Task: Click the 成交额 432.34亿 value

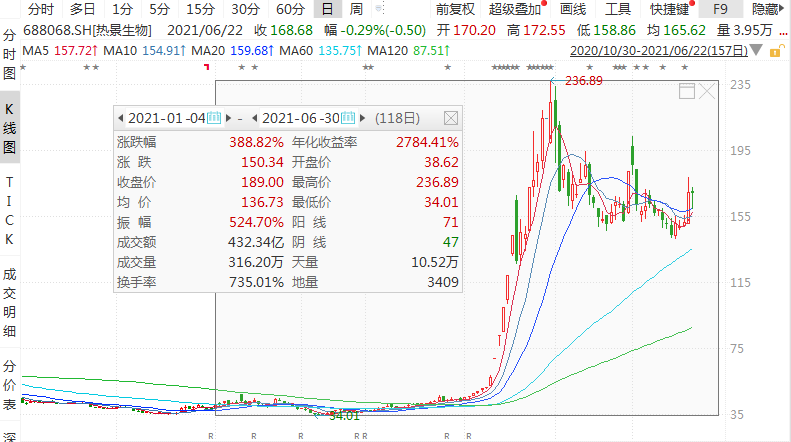Action: coord(256,242)
